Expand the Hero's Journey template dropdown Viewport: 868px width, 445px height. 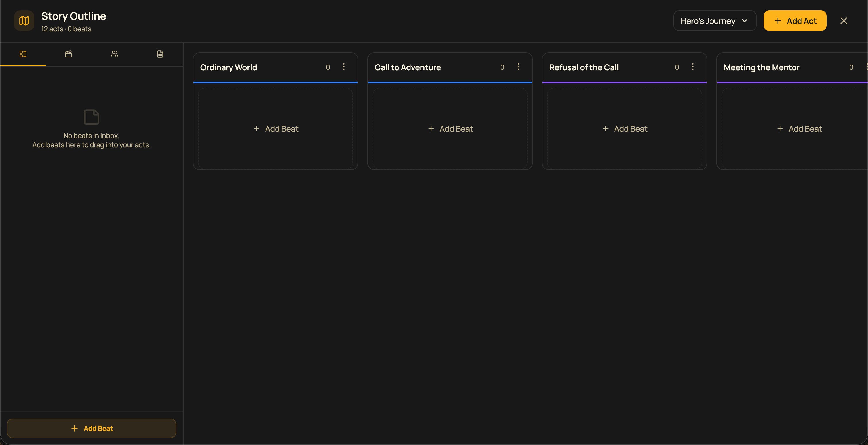(x=714, y=21)
